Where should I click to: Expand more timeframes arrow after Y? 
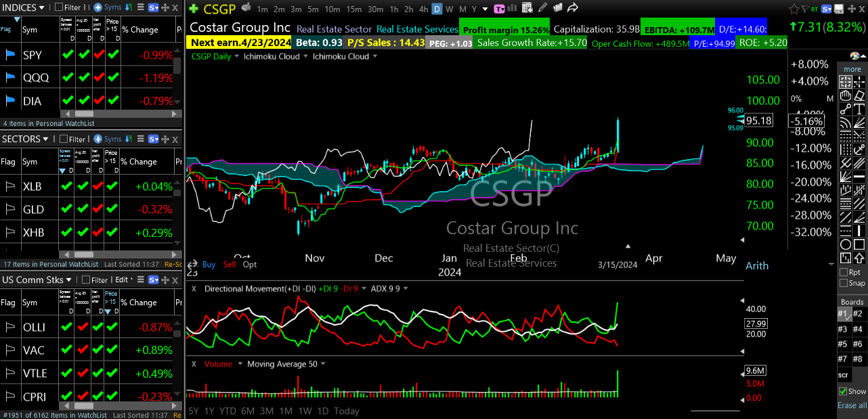click(485, 9)
